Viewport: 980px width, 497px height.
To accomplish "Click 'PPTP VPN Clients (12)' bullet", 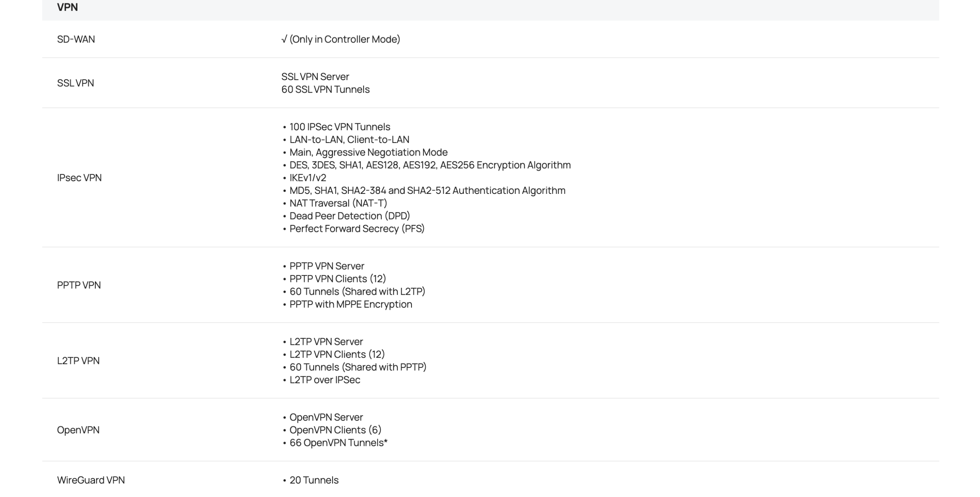I will [x=338, y=279].
